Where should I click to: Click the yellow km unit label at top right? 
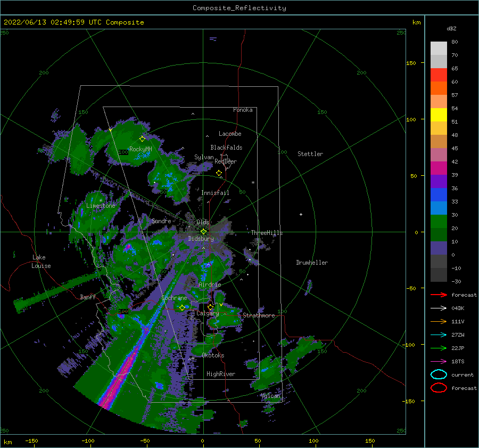coord(416,22)
